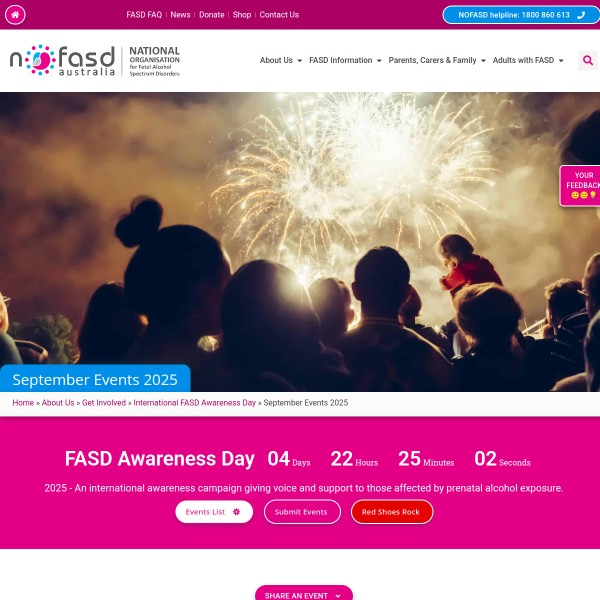Open the Contact Us page
600x600 pixels.
pos(279,15)
